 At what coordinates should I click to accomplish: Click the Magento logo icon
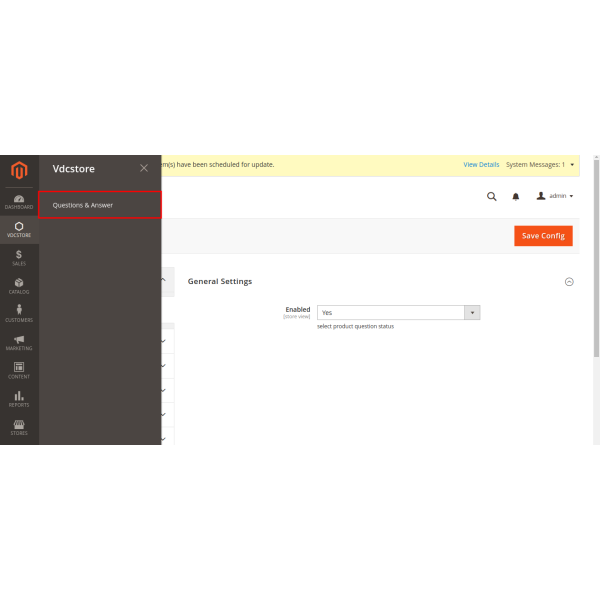(x=19, y=170)
